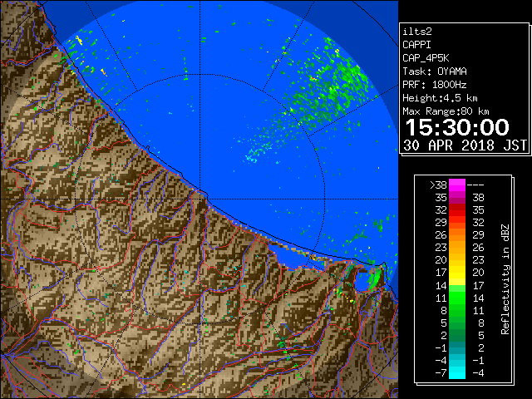Click the 'PRF: 1800Hz' text
This screenshot has height=399, width=532.
coord(435,85)
